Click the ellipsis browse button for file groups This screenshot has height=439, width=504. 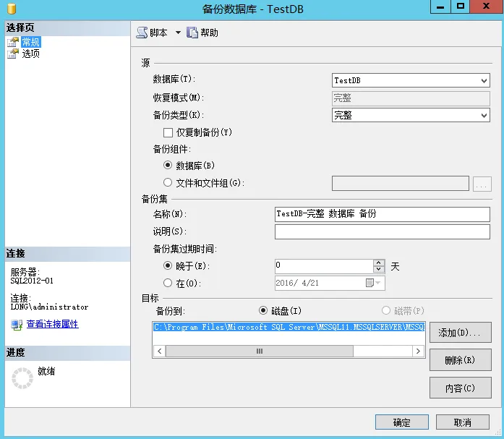coord(482,184)
